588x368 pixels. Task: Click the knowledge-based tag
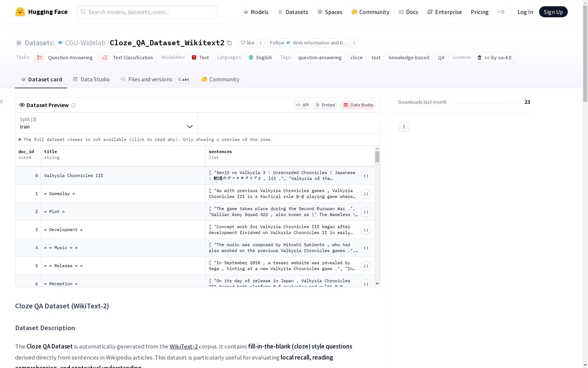point(409,57)
